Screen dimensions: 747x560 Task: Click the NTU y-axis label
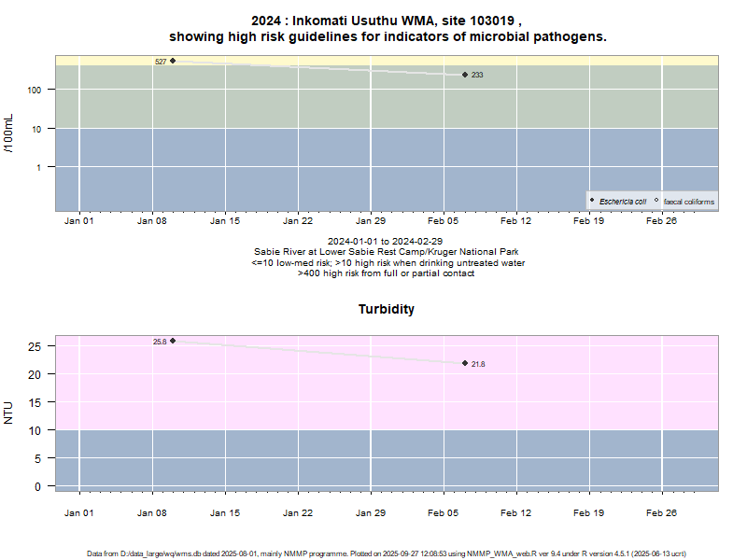point(9,413)
